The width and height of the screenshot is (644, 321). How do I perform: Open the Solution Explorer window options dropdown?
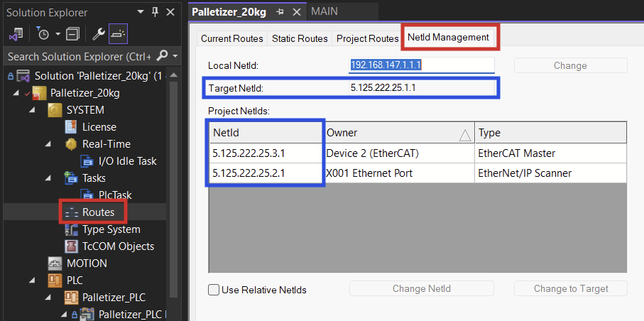[141, 12]
